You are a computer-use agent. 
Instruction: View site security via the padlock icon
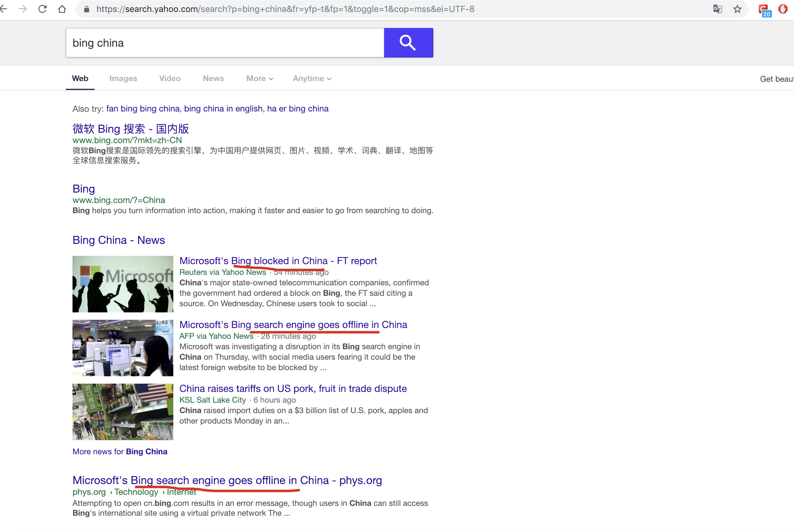pos(87,9)
